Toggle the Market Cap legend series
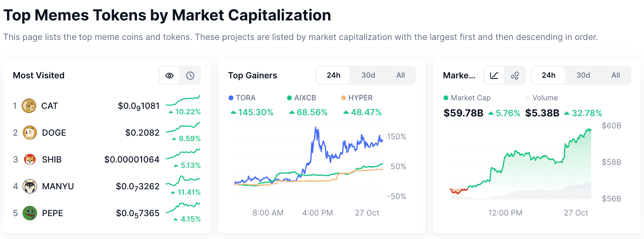Image resolution: width=644 pixels, height=239 pixels. pyautogui.click(x=467, y=98)
